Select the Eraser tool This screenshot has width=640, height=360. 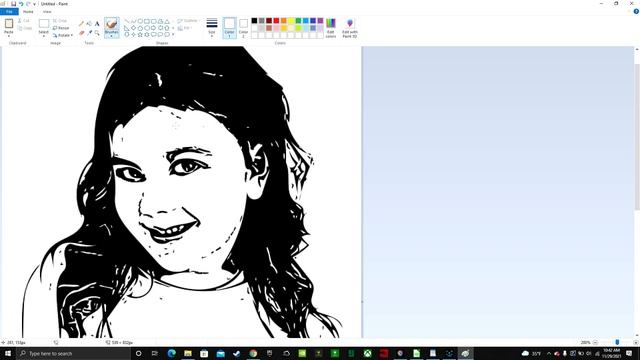pos(81,33)
